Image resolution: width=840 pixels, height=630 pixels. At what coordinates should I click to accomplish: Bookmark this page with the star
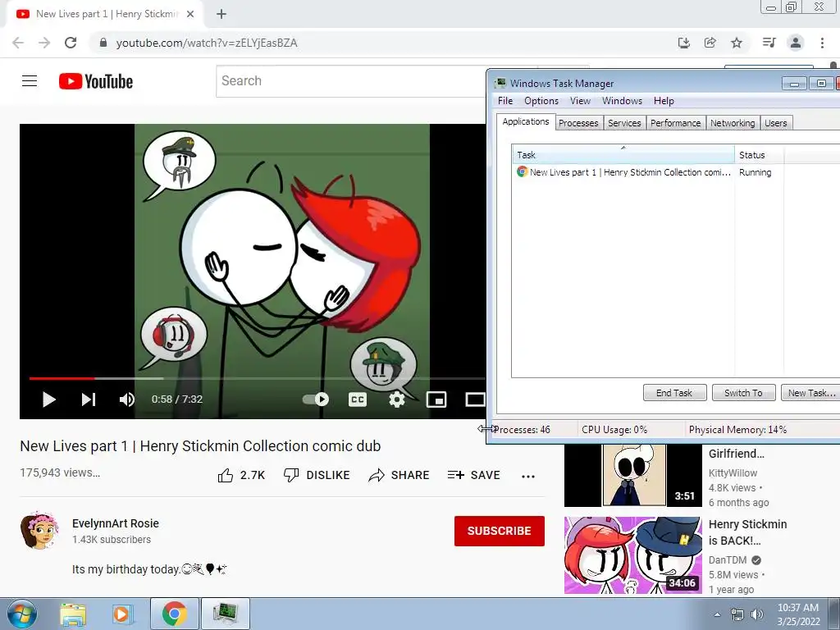[737, 43]
